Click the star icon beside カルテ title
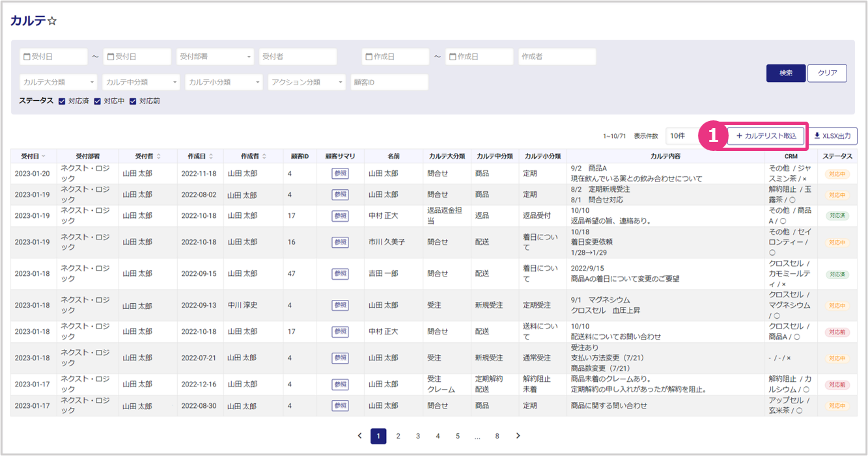Viewport: 868px width, 456px height. [53, 21]
